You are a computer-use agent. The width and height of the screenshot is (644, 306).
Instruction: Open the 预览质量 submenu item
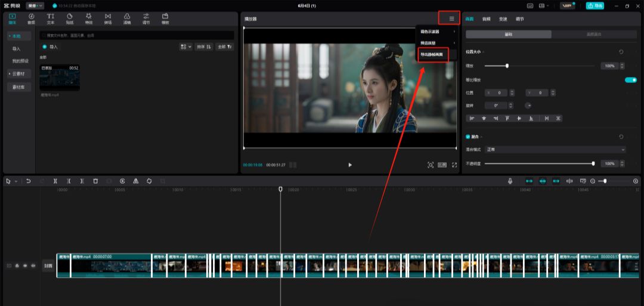(x=436, y=43)
